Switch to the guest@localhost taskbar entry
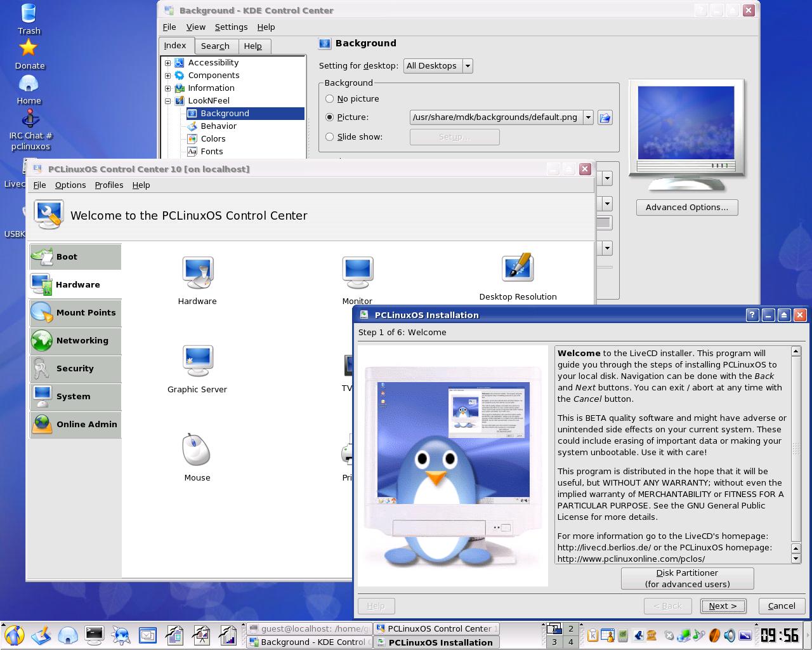The height and width of the screenshot is (650, 812). (x=309, y=628)
